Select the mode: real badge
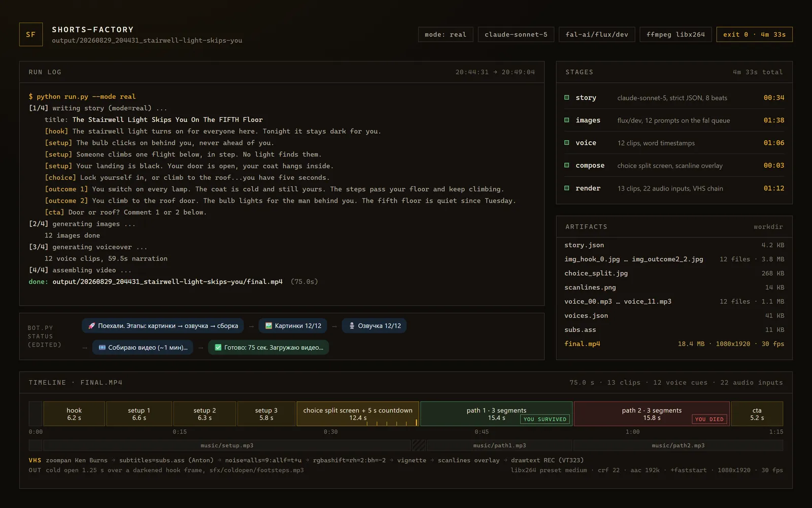 click(x=446, y=35)
